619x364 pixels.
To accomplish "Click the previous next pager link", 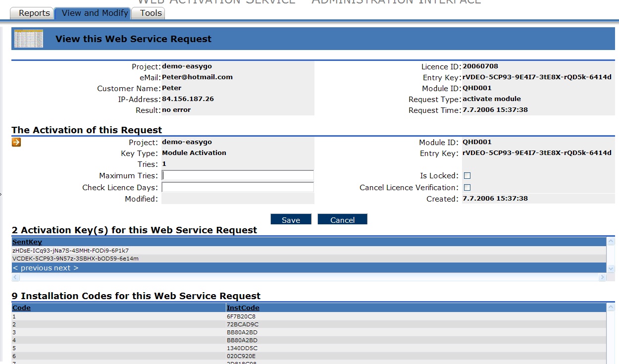I will [x=46, y=268].
